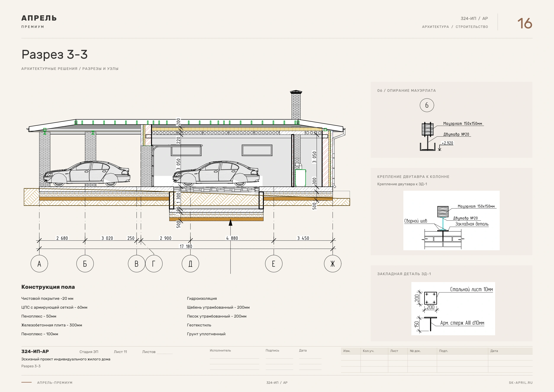Click the dimension value 4 880
This screenshot has width=554, height=392.
232,238
